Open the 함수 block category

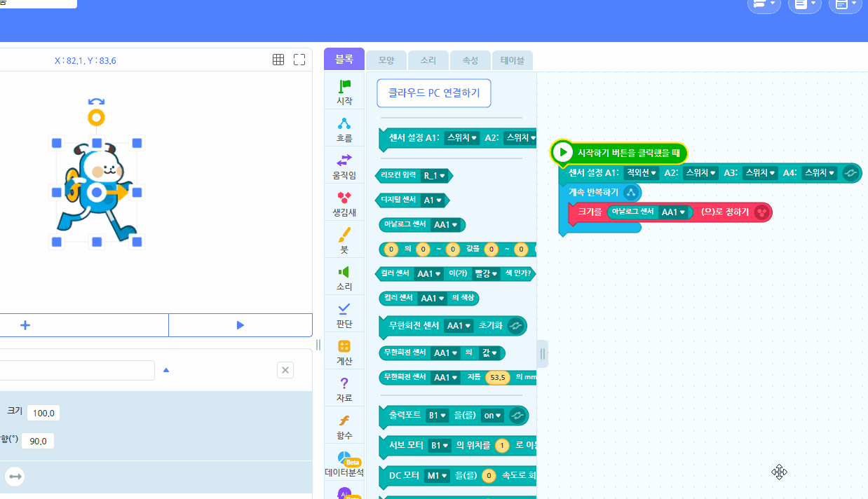tap(344, 427)
